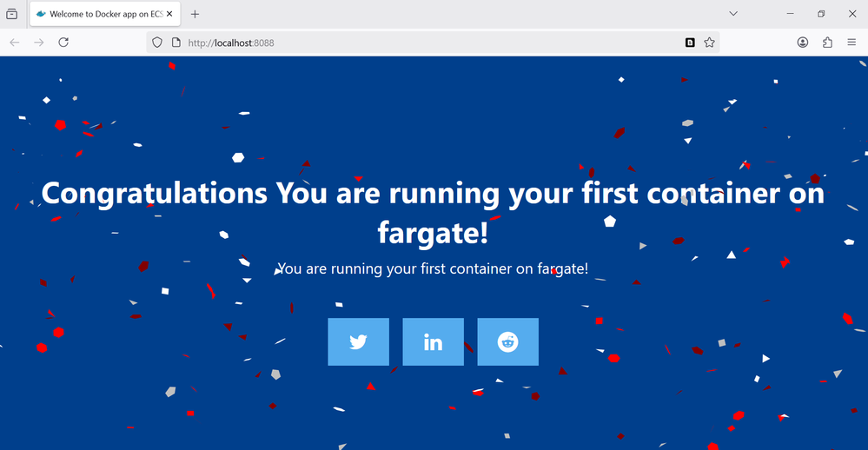Click the B extension icon in address bar
This screenshot has height=450, width=868.
(x=690, y=42)
